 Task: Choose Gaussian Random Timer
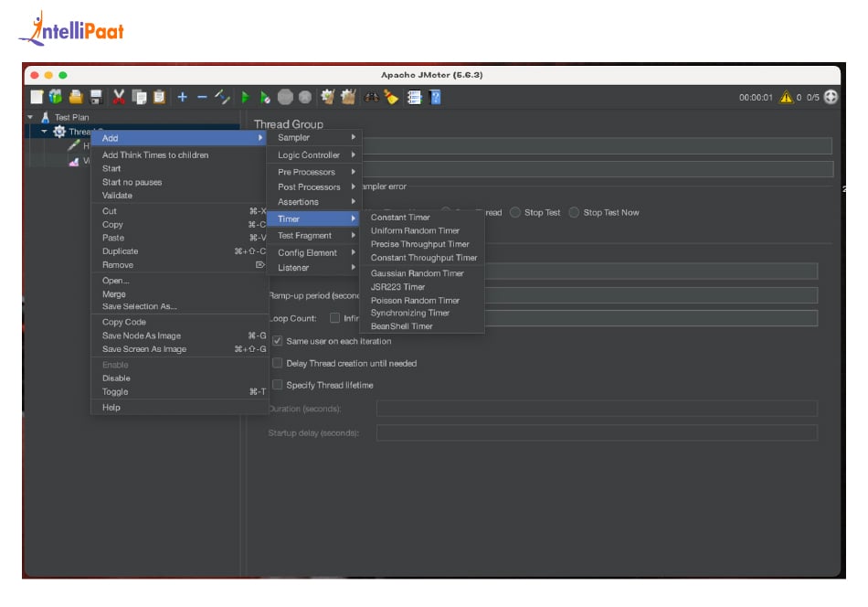pyautogui.click(x=418, y=273)
